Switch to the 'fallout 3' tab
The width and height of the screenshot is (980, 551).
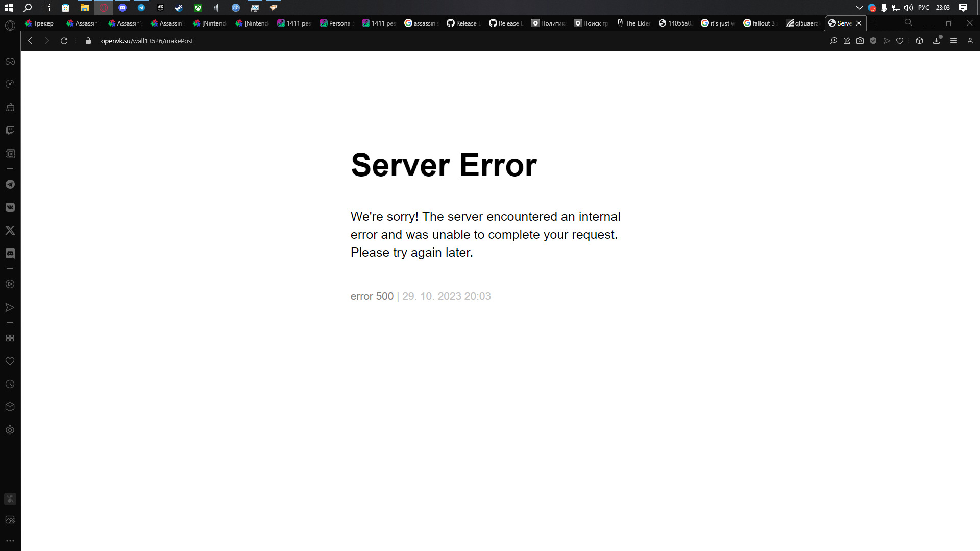click(762, 23)
